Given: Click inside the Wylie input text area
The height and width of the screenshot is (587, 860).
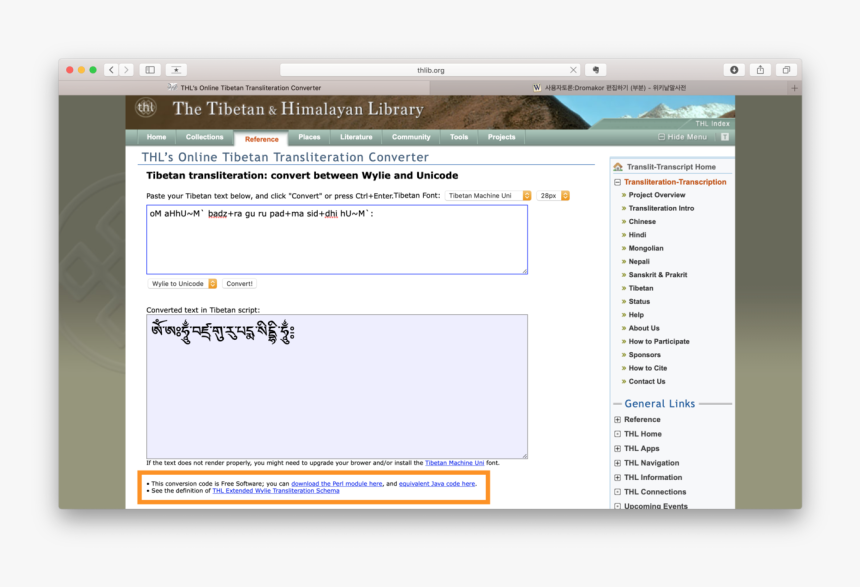Looking at the screenshot, I should click(x=337, y=240).
